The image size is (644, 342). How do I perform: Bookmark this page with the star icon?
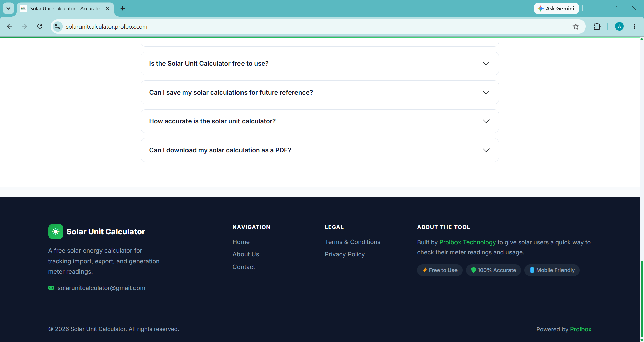(x=576, y=26)
